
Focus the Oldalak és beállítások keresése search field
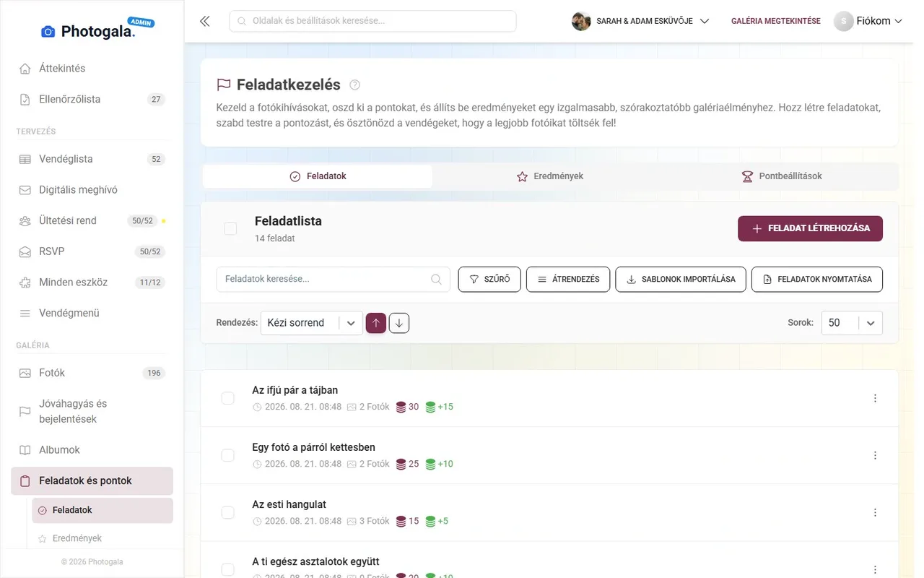[372, 21]
